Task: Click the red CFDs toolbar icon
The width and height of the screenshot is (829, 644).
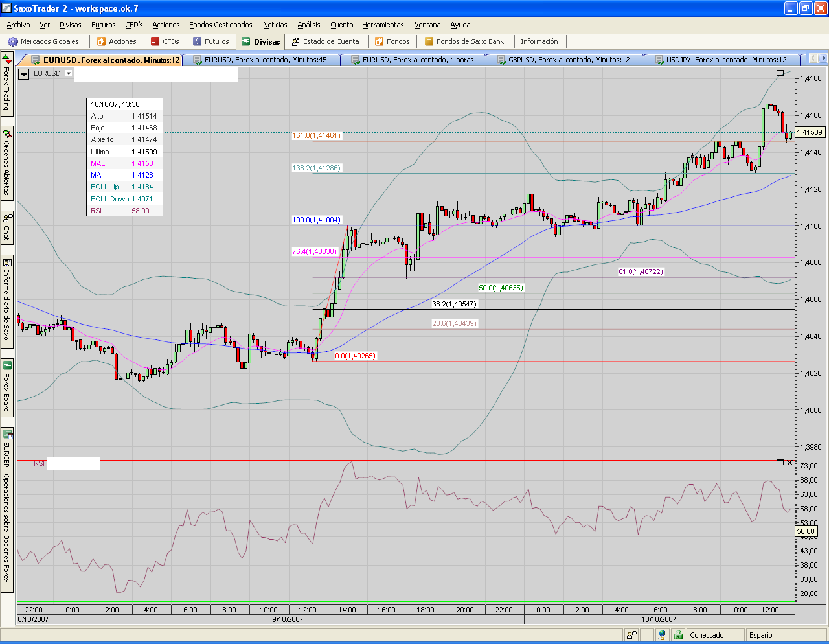Action: (x=155, y=41)
